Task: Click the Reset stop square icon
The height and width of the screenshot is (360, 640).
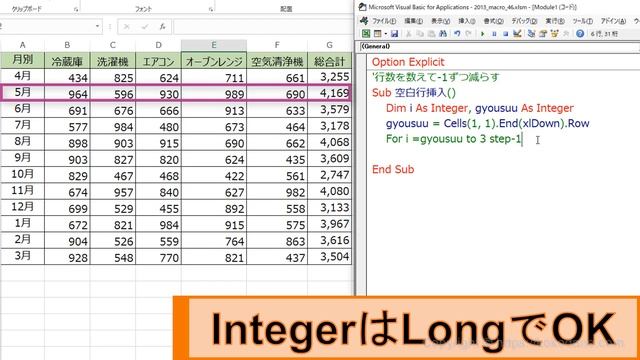Action: tap(505, 33)
